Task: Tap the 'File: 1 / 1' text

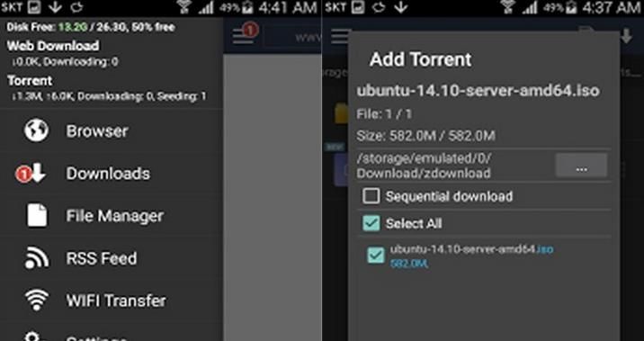Action: (x=384, y=114)
